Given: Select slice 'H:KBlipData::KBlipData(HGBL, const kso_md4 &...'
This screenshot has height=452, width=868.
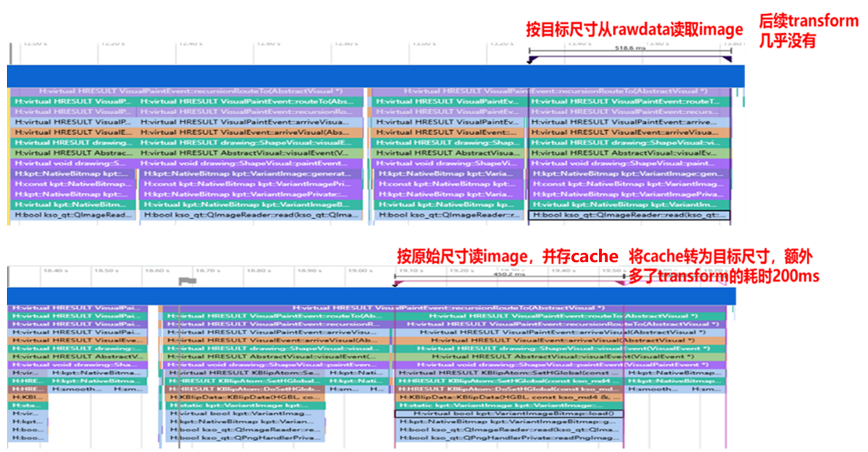Looking at the screenshot, I should tap(509, 397).
